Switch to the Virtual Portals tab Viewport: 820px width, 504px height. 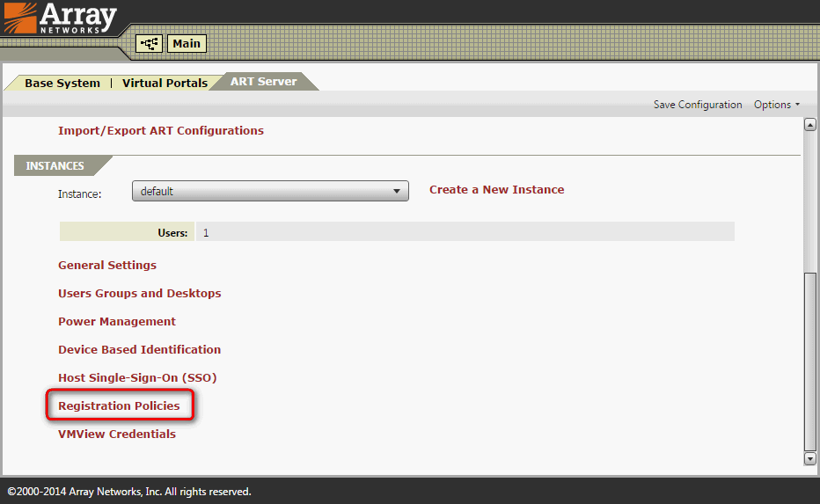click(165, 84)
